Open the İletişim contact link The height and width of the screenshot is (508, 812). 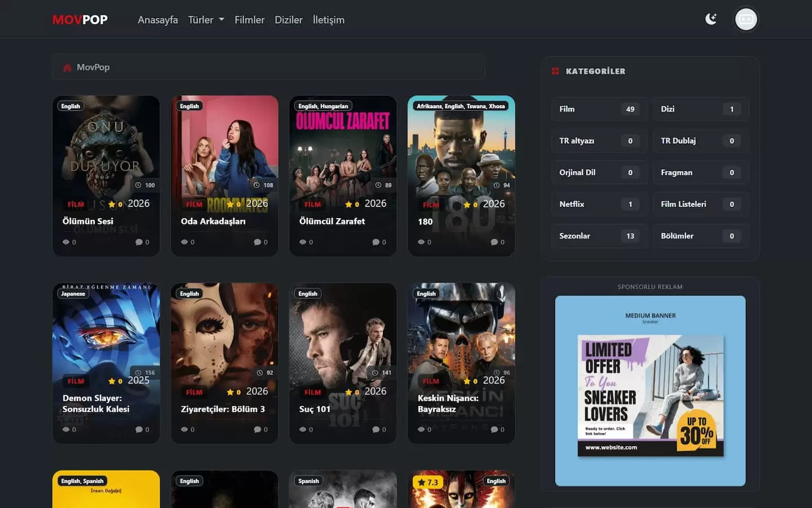pyautogui.click(x=328, y=20)
